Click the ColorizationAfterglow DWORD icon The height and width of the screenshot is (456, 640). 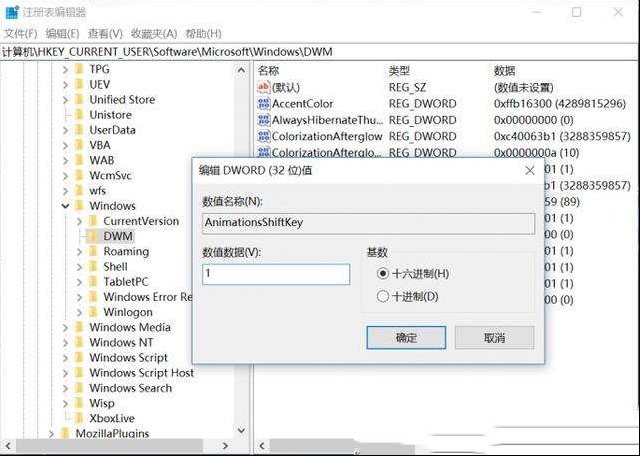(x=264, y=136)
